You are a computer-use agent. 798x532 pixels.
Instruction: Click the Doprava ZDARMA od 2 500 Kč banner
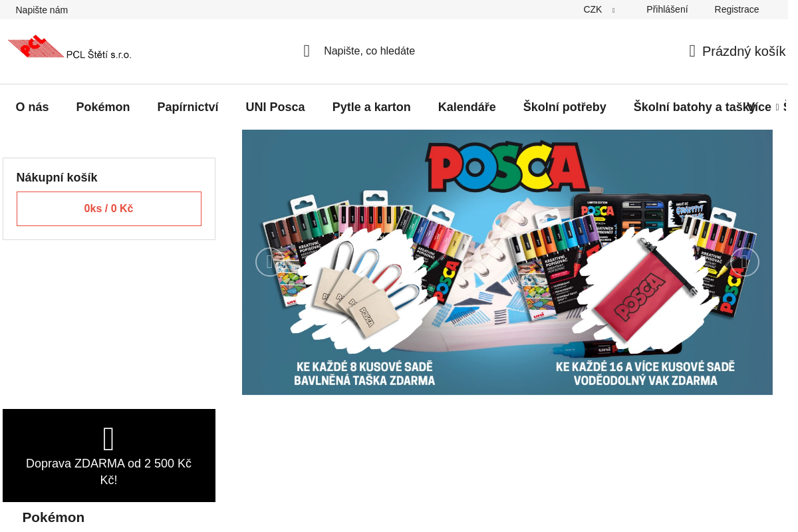[x=109, y=456]
